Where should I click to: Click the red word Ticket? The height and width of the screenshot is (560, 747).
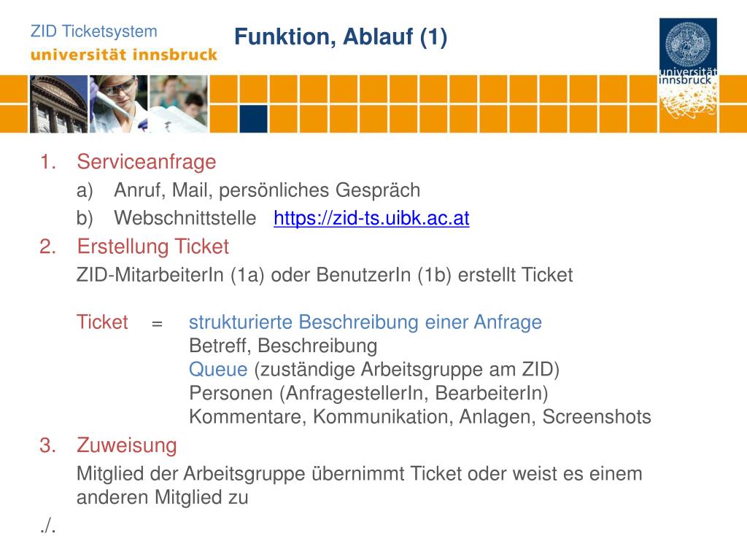click(102, 322)
